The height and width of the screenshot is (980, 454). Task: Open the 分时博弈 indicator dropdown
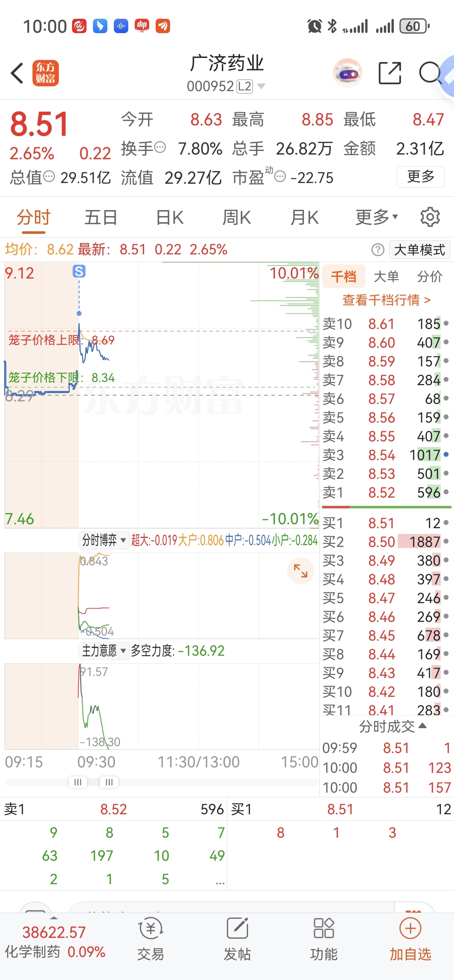click(x=103, y=540)
